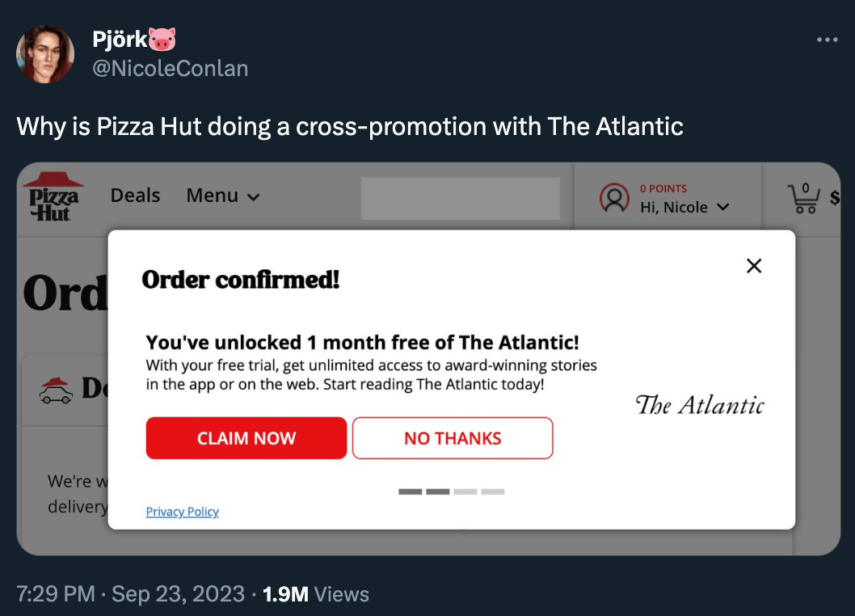The image size is (855, 616).
Task: Open Pjörk's profile avatar
Action: point(45,54)
